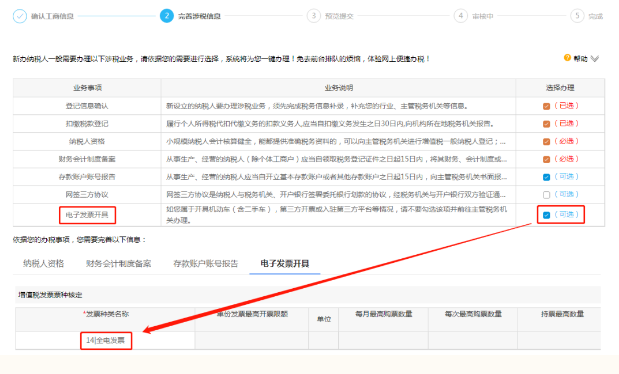Click 扣缴税款登记 in the business item column

87,124
